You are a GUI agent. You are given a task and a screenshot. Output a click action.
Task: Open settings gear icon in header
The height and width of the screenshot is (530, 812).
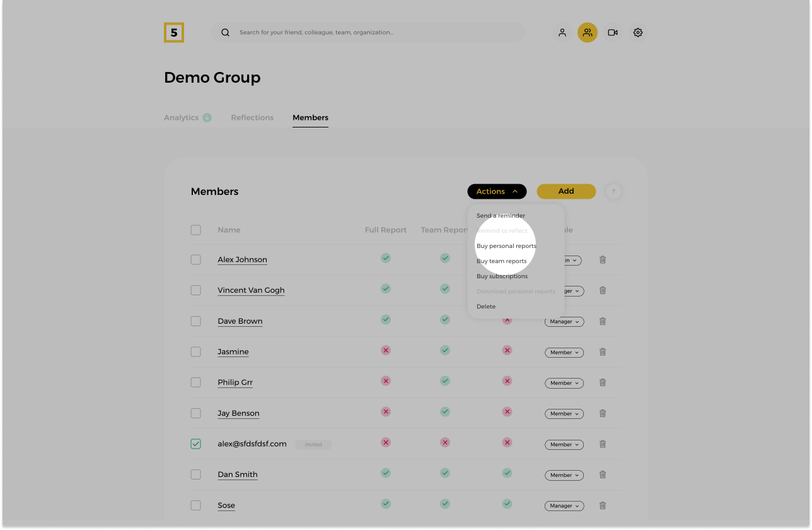(638, 33)
